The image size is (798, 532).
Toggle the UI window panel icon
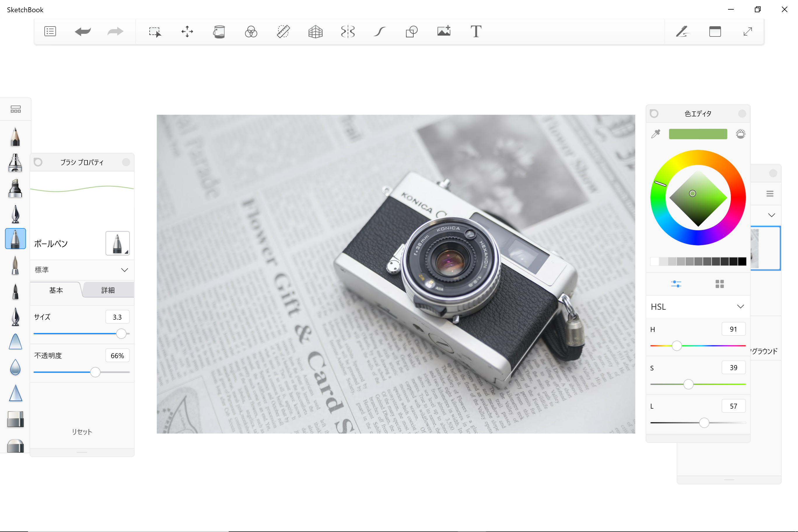click(715, 32)
